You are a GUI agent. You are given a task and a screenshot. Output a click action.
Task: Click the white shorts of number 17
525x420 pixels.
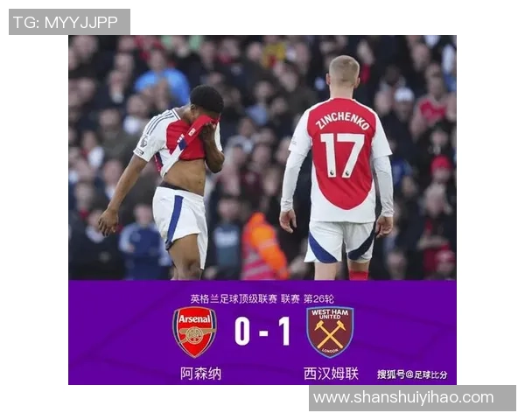point(339,241)
